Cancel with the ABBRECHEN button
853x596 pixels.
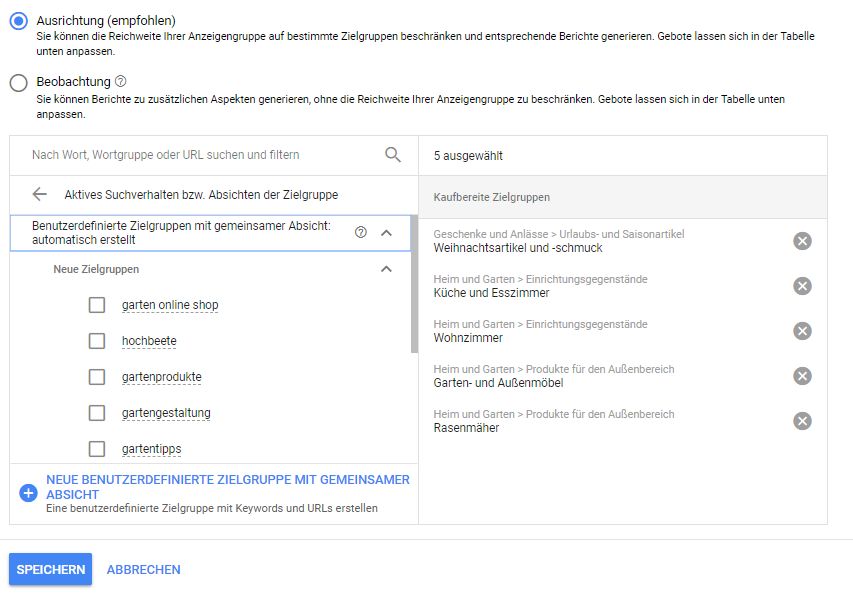144,569
